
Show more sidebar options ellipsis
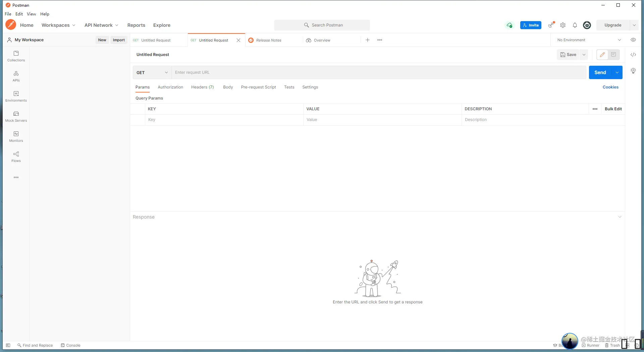16,177
